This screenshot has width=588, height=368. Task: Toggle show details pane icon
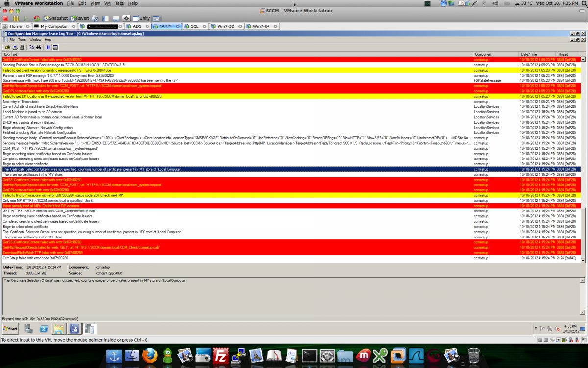tap(55, 47)
